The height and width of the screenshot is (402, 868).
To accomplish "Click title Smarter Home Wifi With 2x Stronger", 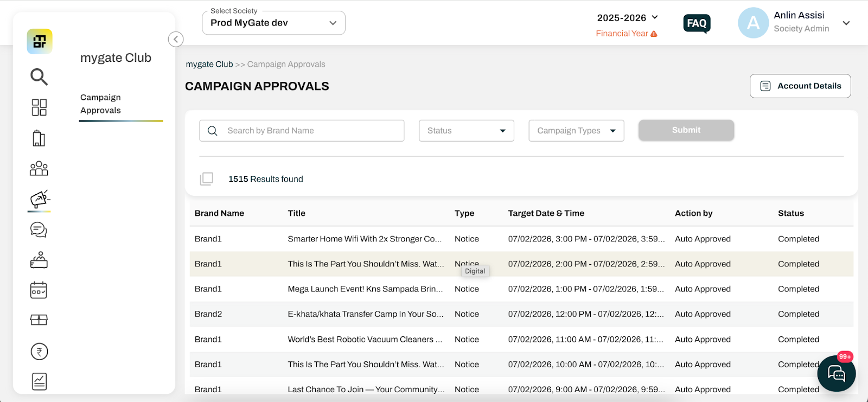I will pyautogui.click(x=365, y=239).
